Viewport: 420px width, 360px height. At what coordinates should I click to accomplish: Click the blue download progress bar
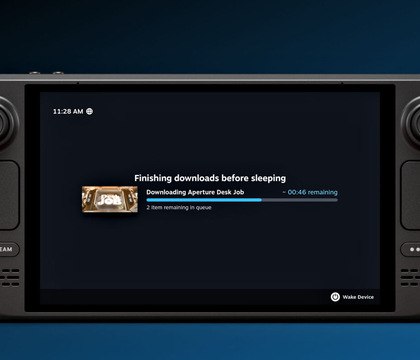click(242, 200)
